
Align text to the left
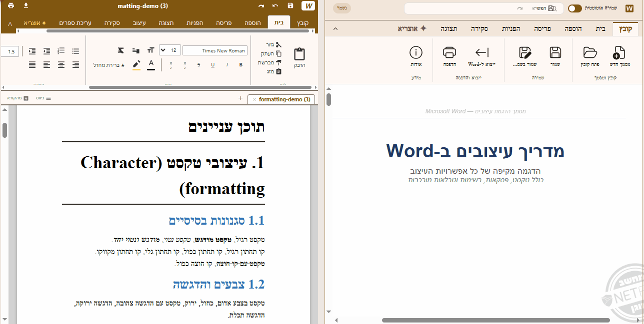[46, 64]
